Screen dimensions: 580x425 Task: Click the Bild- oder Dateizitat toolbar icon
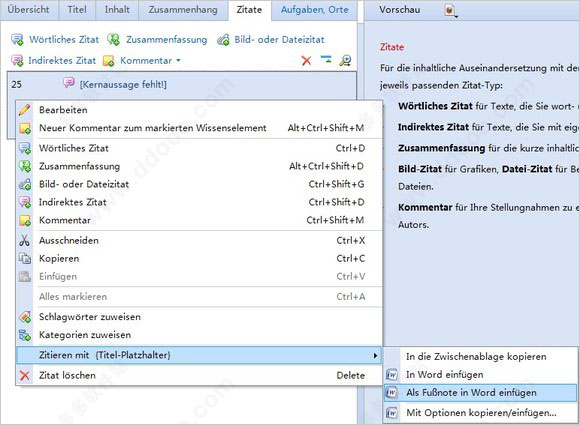tap(223, 40)
